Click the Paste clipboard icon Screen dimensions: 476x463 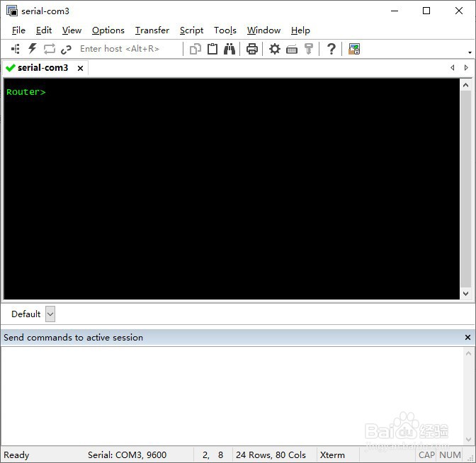212,49
